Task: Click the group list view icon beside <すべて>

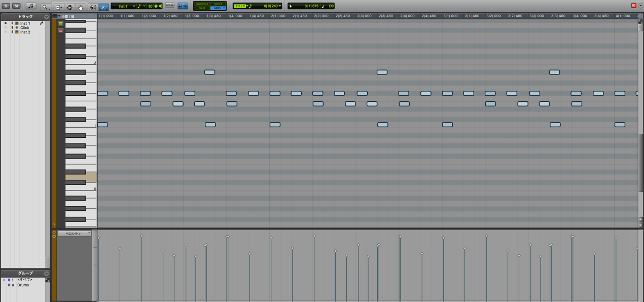Action: tap(47, 280)
